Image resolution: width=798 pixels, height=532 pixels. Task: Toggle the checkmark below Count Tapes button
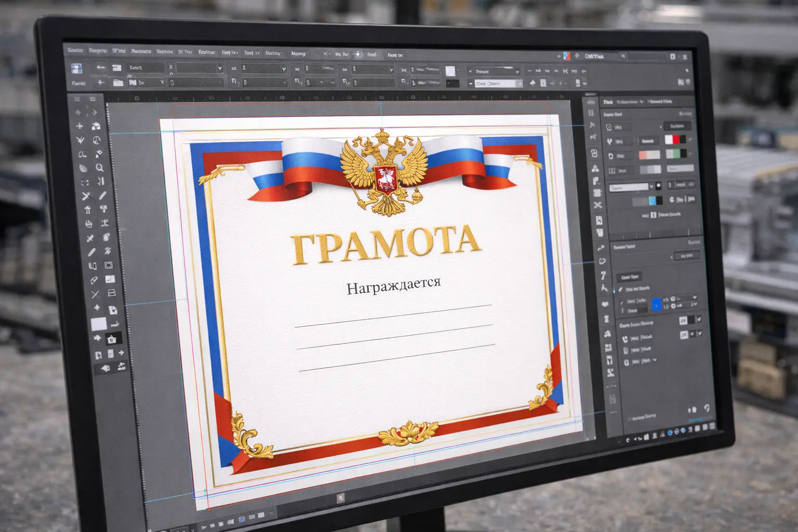click(x=620, y=289)
